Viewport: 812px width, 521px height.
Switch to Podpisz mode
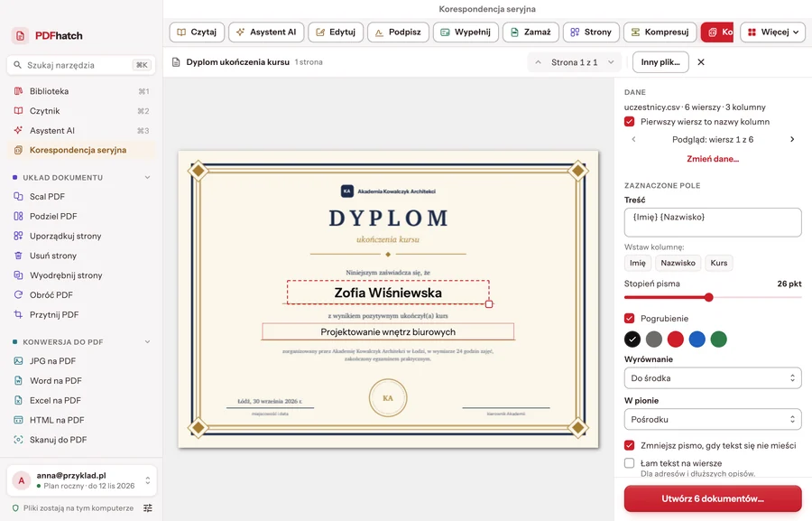(398, 33)
